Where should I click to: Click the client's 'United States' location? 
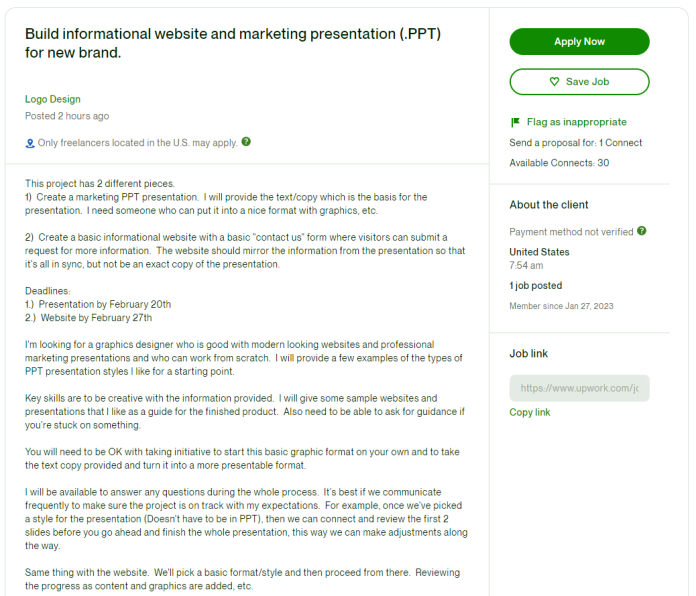[539, 252]
